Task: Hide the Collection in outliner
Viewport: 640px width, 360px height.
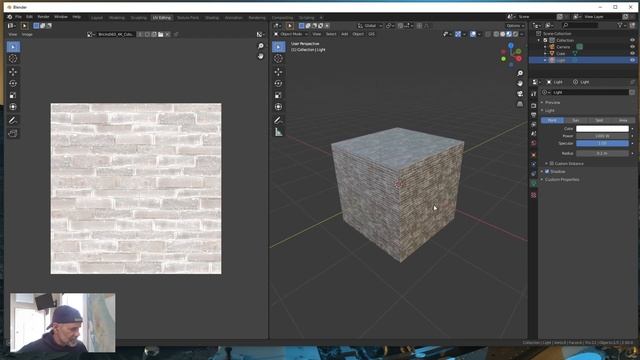Action: coord(632,40)
